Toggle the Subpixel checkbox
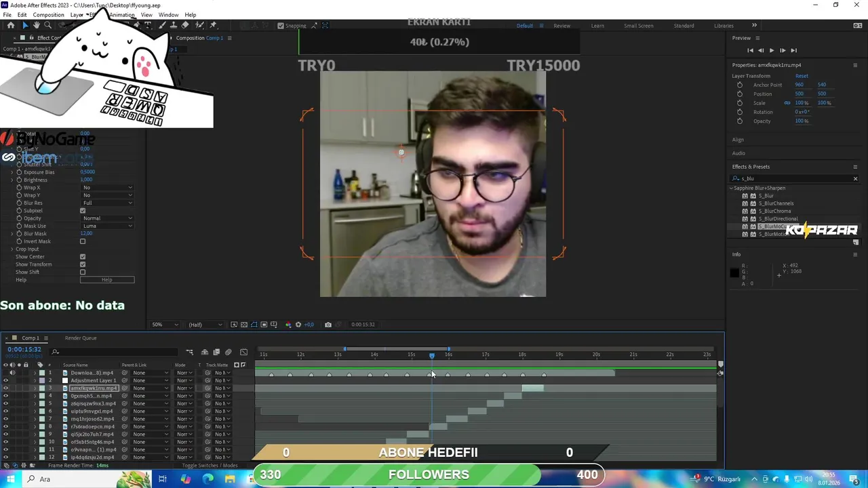The width and height of the screenshot is (868, 488). (83, 211)
